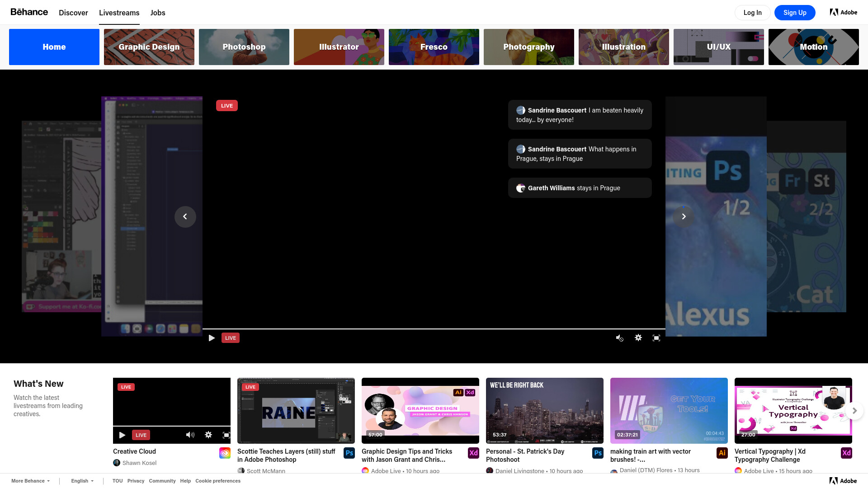Open Get Your Tools train art thumbnail
The image size is (868, 488).
click(x=669, y=411)
